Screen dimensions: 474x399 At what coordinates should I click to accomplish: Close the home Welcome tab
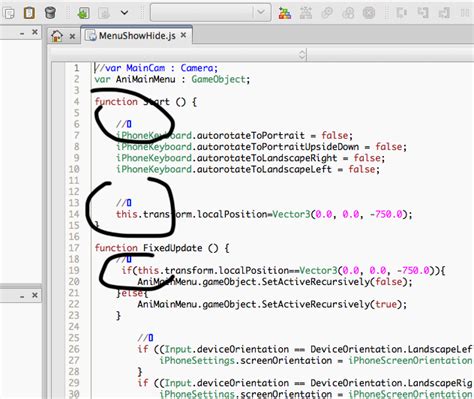point(72,36)
